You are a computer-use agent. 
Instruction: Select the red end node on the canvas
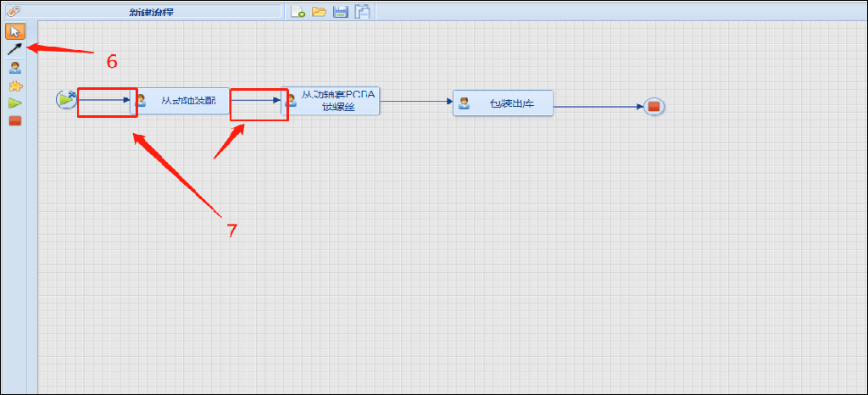(654, 107)
